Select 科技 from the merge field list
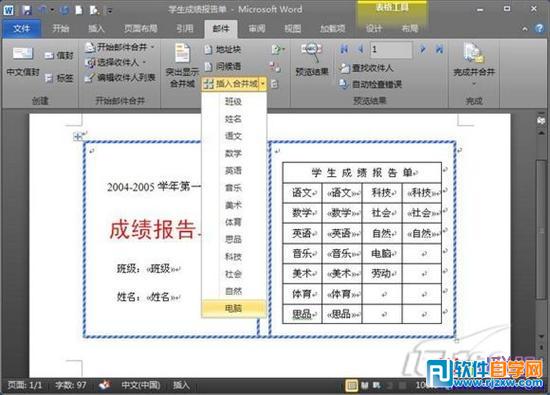550x395 pixels. tap(233, 257)
